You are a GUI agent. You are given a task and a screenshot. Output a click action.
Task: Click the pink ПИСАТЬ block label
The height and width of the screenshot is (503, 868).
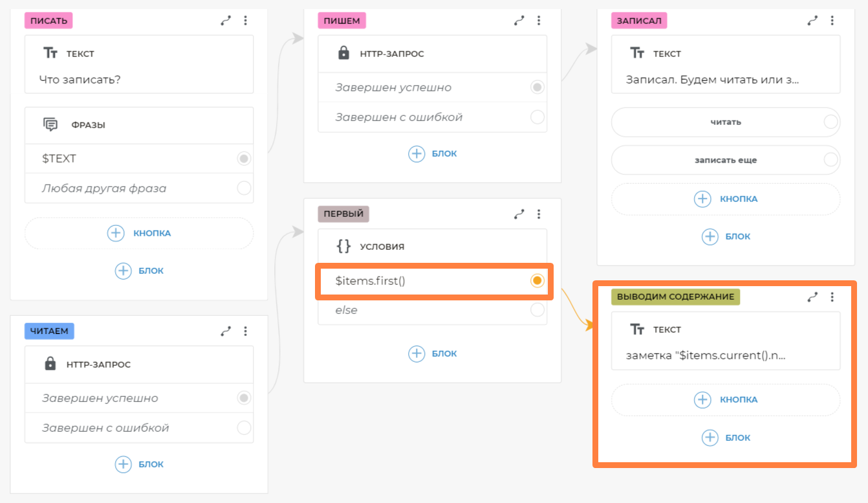(x=49, y=21)
